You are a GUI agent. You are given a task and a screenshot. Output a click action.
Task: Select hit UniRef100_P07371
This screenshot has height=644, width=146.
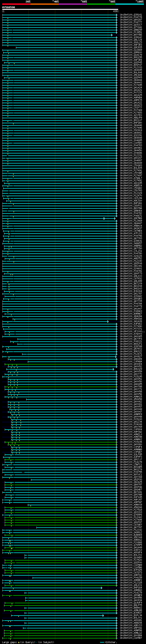pyautogui.click(x=131, y=329)
